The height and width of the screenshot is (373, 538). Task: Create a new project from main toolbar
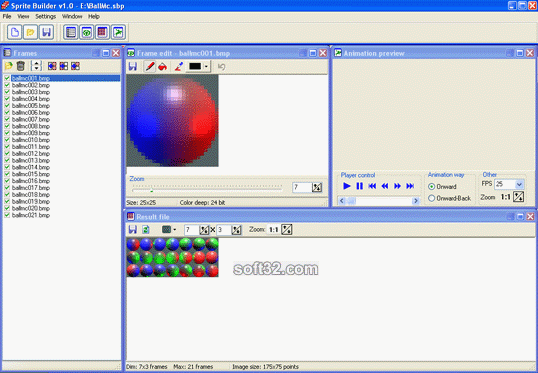click(x=14, y=32)
